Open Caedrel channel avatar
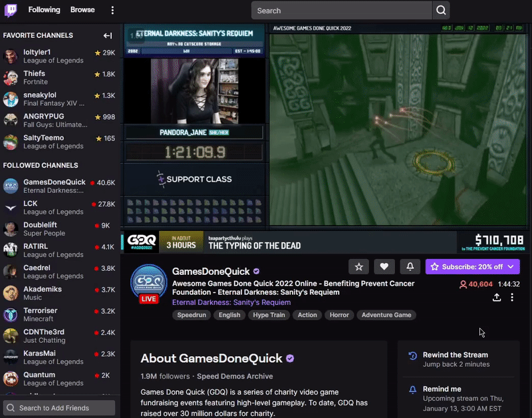532x418 pixels. click(x=11, y=272)
